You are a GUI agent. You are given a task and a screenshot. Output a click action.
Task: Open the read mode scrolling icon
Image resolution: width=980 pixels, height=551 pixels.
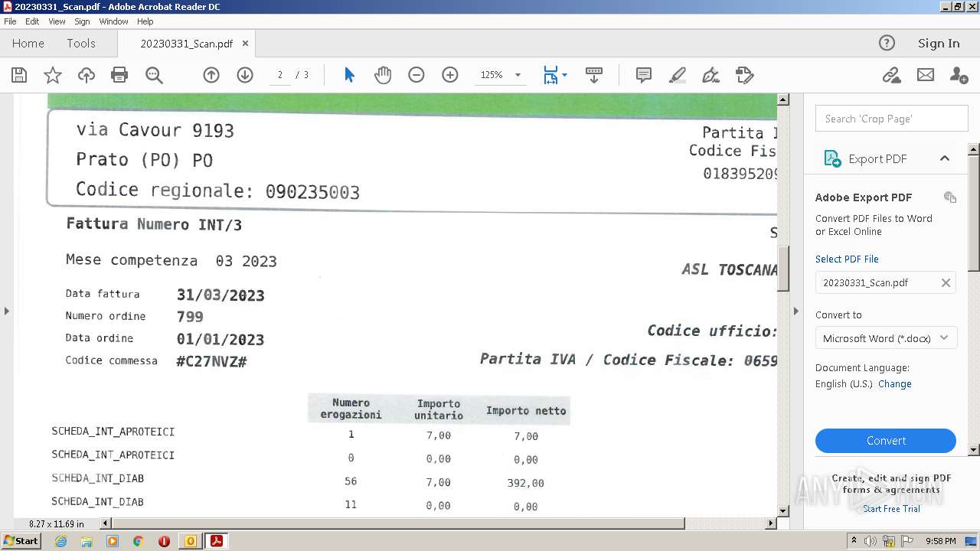tap(594, 75)
